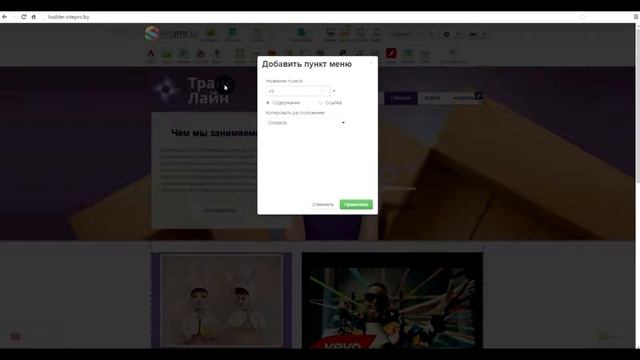Screen dimensions: 640x360
Task: Open the language dropdown beside the name field
Action: coord(334,91)
